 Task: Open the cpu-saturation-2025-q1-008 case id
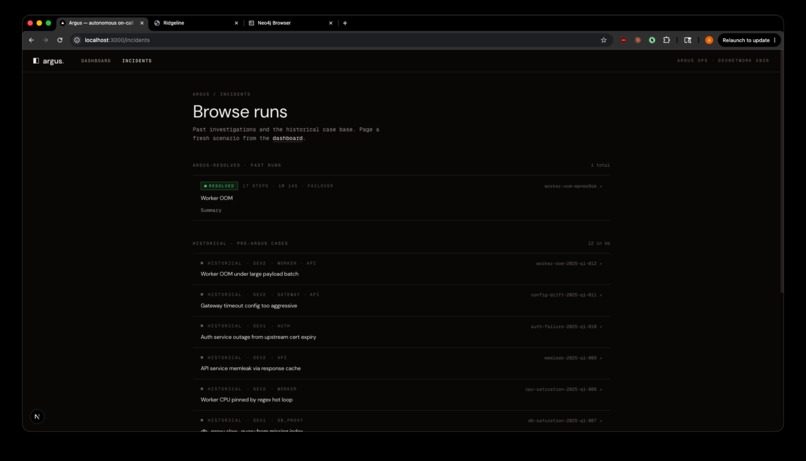[563, 389]
